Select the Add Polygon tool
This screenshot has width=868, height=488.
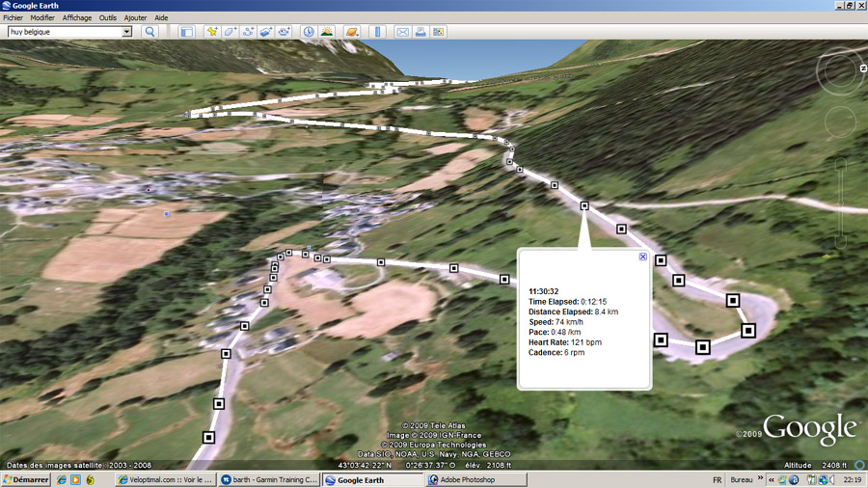click(231, 32)
